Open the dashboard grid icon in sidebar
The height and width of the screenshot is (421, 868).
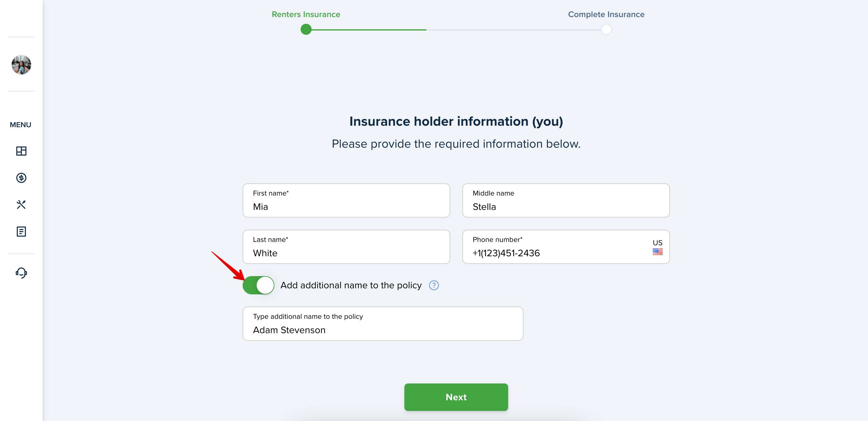(x=21, y=151)
